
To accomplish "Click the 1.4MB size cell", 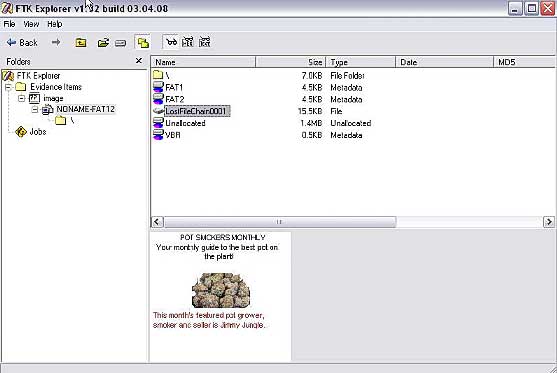I will (311, 123).
